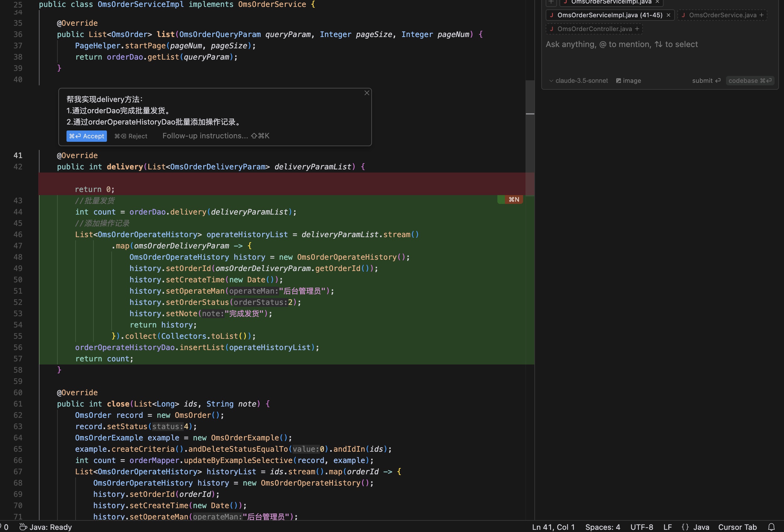Click the ⌘N next-diff badge
This screenshot has width=784, height=532.
coord(513,199)
